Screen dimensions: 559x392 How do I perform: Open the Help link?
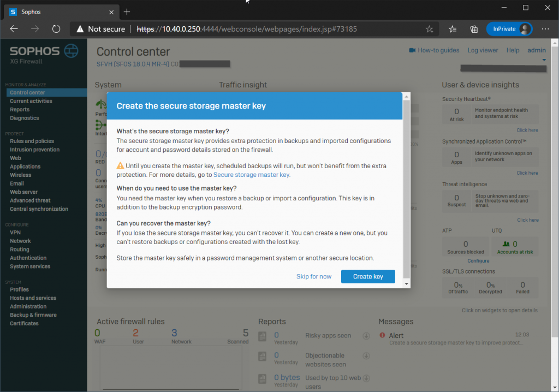pyautogui.click(x=513, y=50)
